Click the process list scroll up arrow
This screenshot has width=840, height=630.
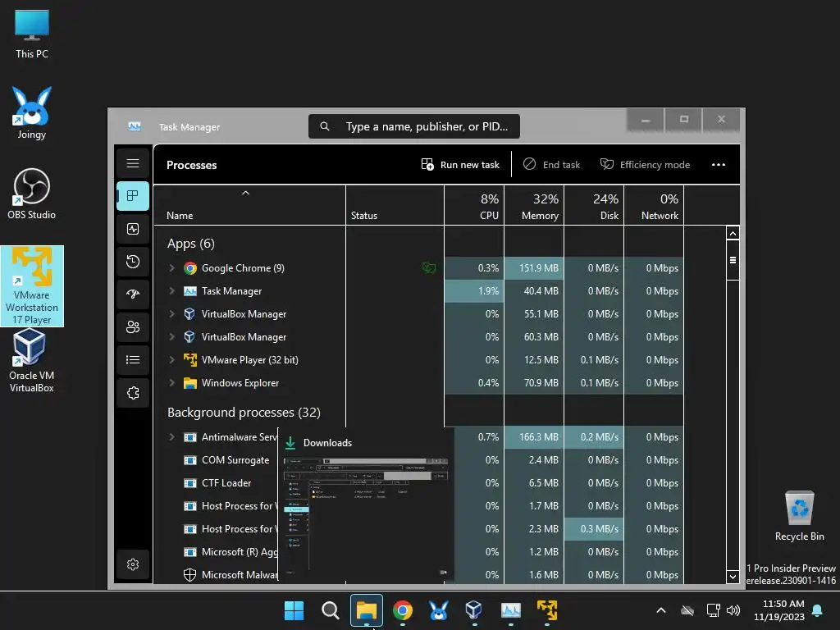click(733, 233)
